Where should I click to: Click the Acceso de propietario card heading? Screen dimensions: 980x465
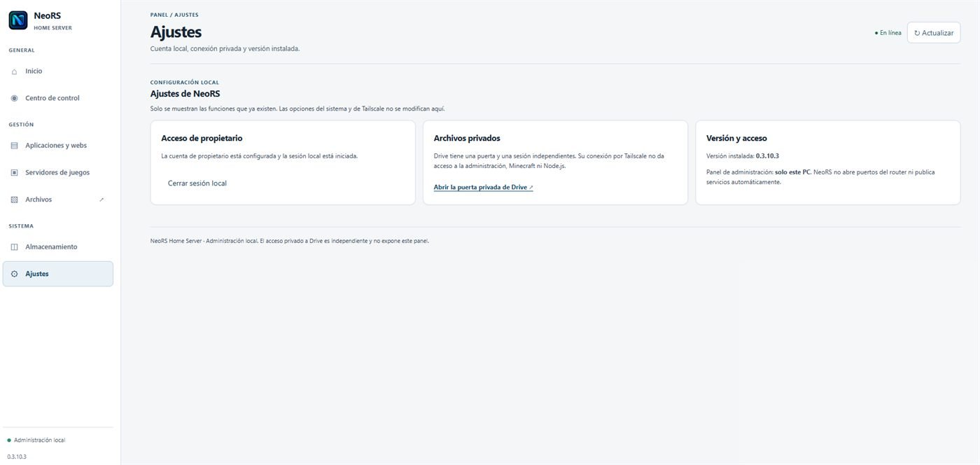point(202,139)
